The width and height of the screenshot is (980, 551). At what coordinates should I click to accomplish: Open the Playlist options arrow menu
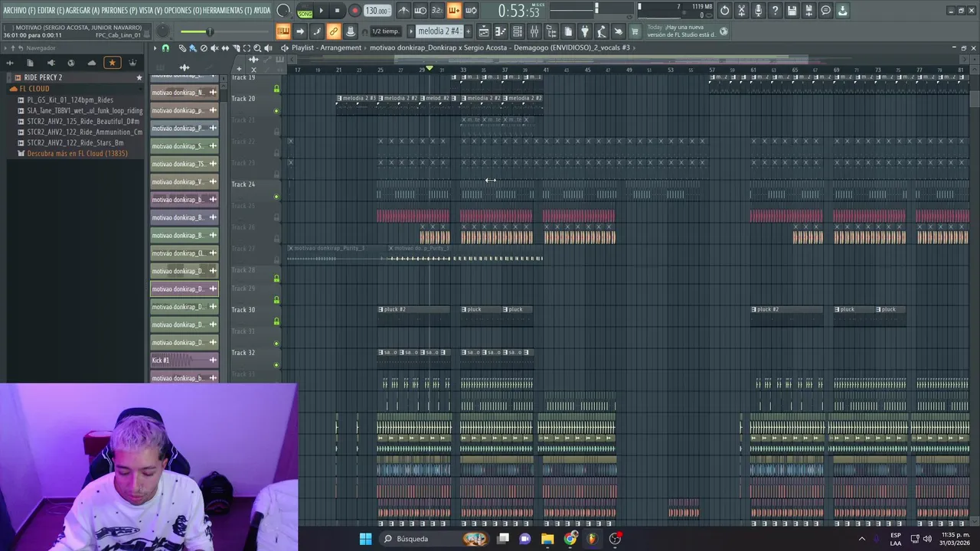click(155, 47)
